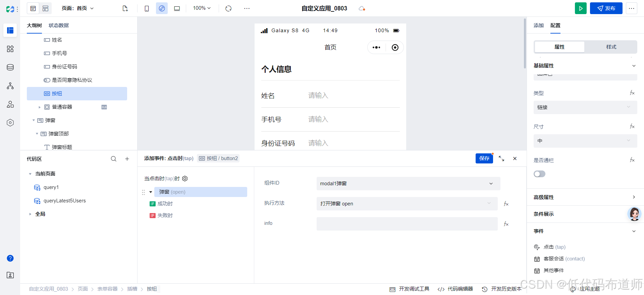This screenshot has height=295, width=644.
Task: Open the page layout view icon in top toolbar
Action: click(x=33, y=8)
